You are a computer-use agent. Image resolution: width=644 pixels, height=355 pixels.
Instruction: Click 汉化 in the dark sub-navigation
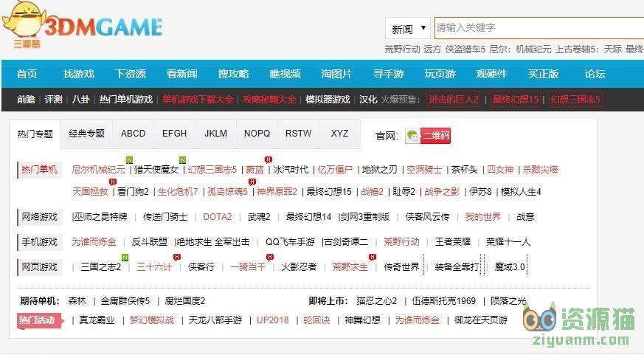click(368, 100)
